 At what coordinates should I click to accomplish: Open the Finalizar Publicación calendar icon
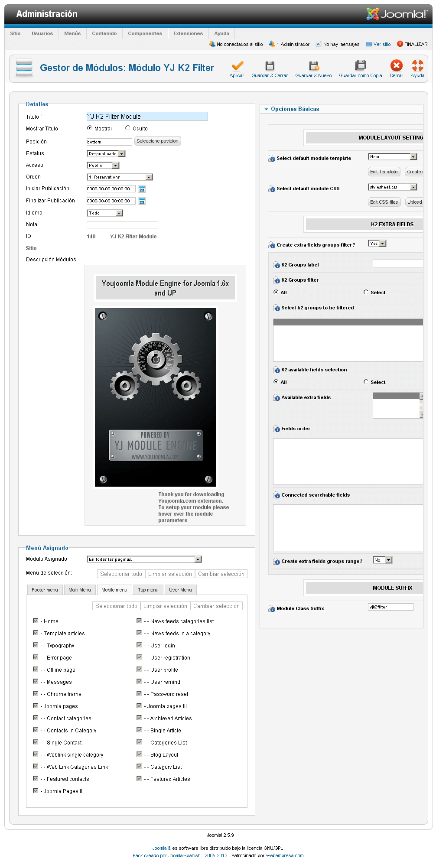(x=142, y=201)
